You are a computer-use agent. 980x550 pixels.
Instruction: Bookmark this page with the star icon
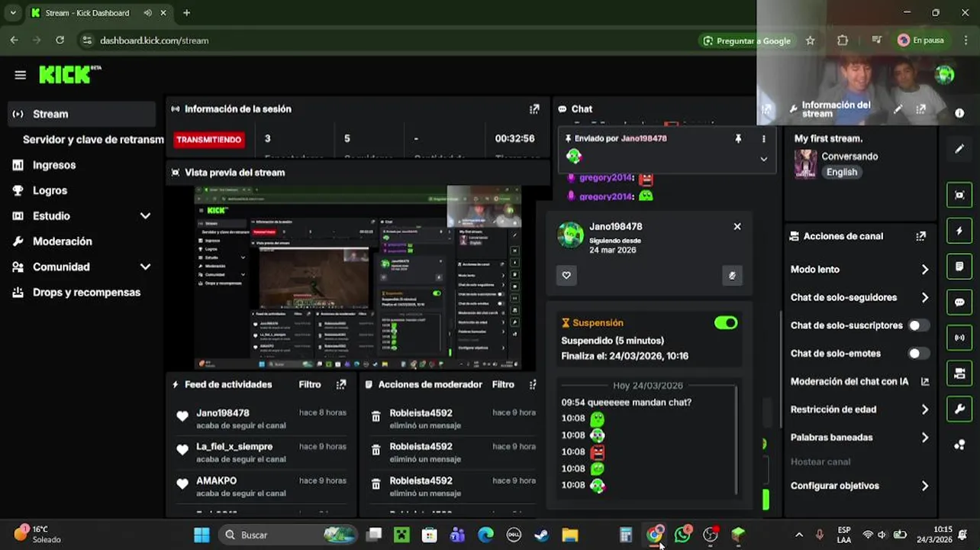pos(811,40)
